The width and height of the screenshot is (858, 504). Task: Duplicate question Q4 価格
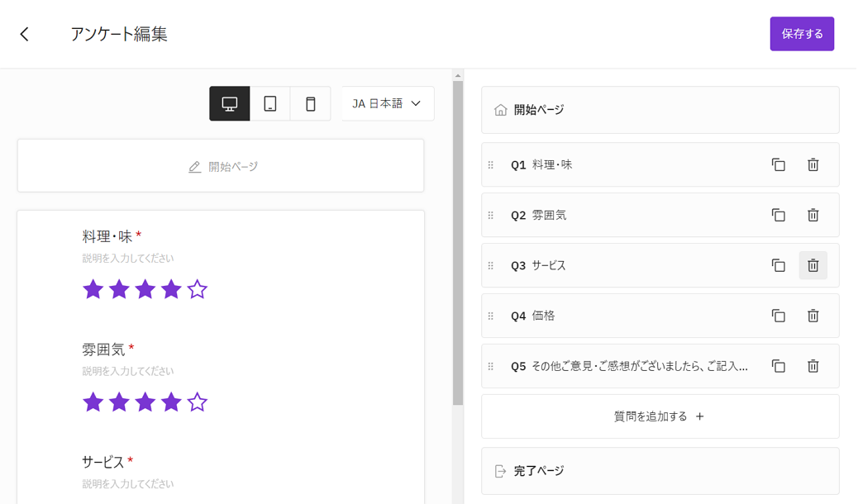coord(778,316)
